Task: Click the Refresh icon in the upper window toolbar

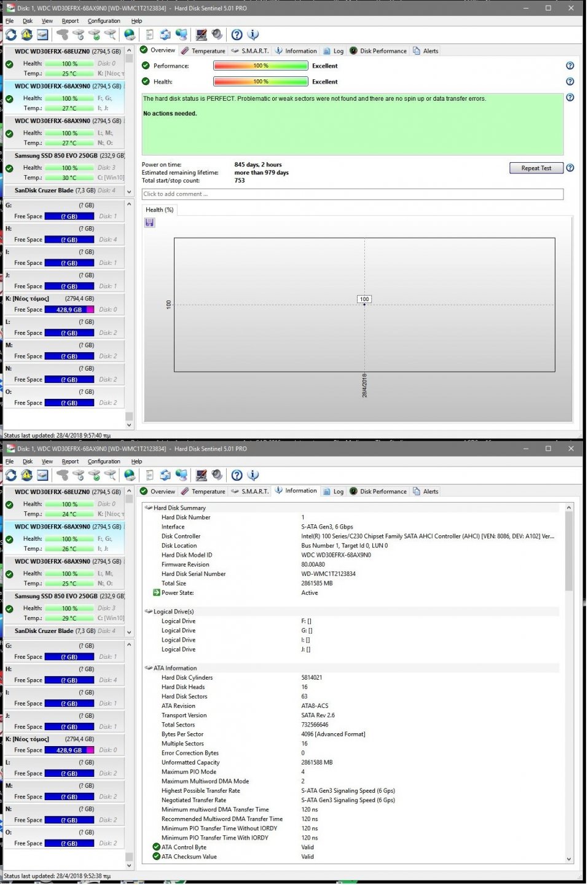Action: [x=11, y=35]
